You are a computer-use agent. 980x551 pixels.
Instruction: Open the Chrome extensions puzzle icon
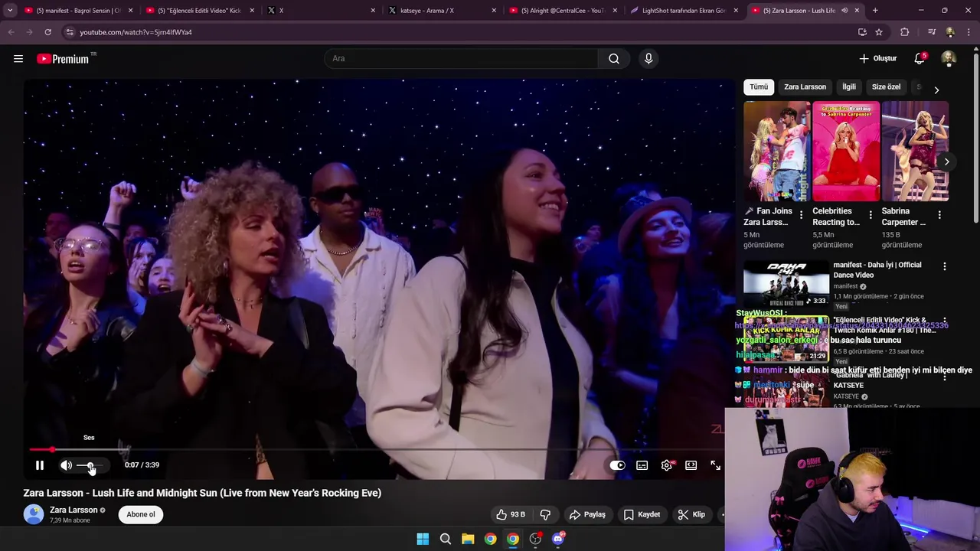pyautogui.click(x=905, y=32)
